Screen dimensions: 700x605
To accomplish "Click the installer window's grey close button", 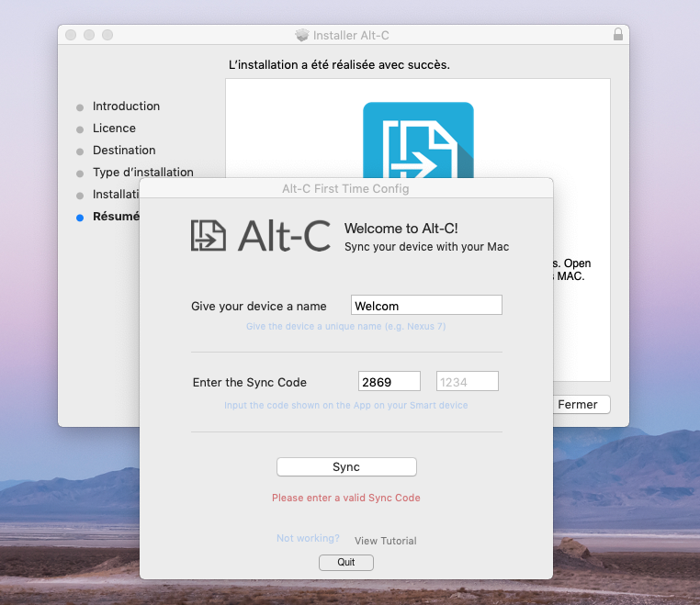I will point(71,35).
